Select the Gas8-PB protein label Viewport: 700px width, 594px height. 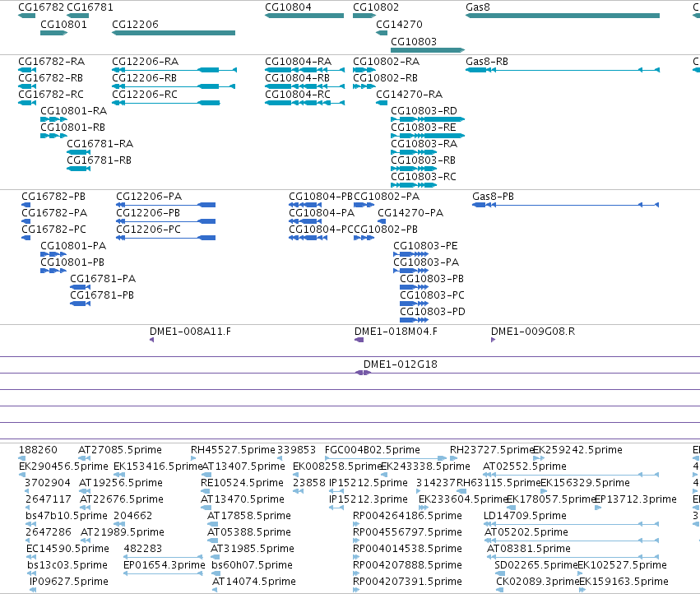point(493,197)
